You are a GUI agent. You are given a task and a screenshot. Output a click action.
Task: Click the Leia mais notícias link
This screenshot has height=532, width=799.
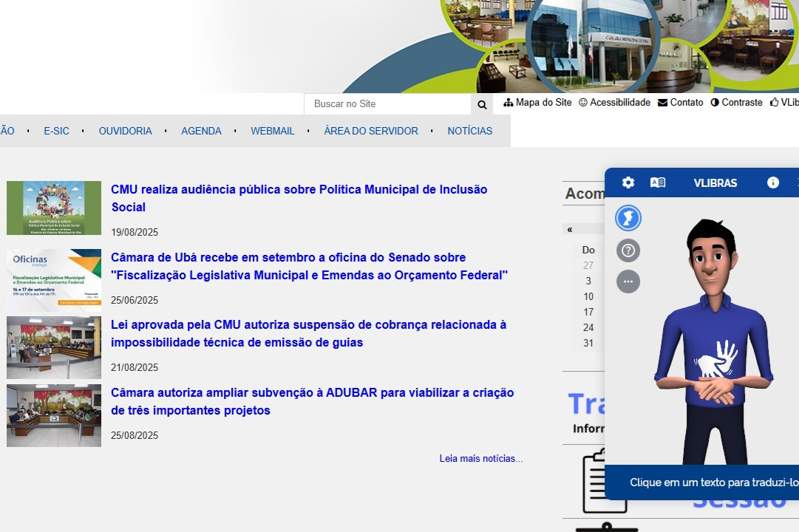coord(480,458)
